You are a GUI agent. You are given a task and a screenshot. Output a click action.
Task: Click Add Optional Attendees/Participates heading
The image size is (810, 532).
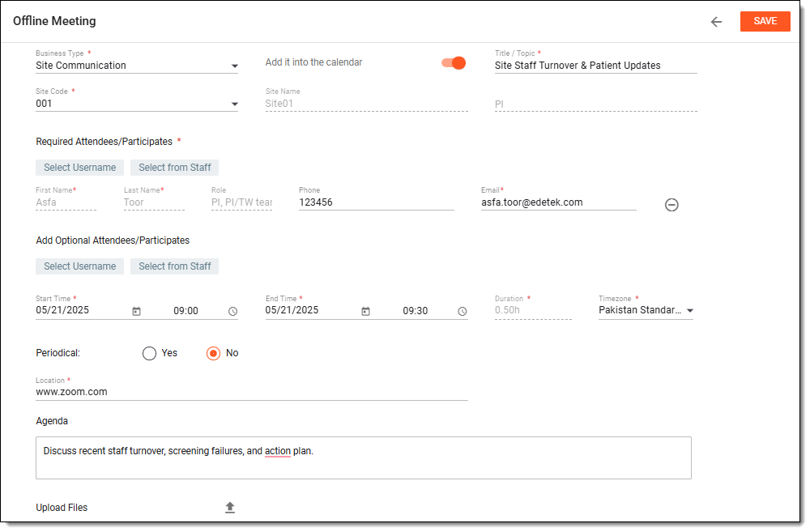pyautogui.click(x=113, y=240)
